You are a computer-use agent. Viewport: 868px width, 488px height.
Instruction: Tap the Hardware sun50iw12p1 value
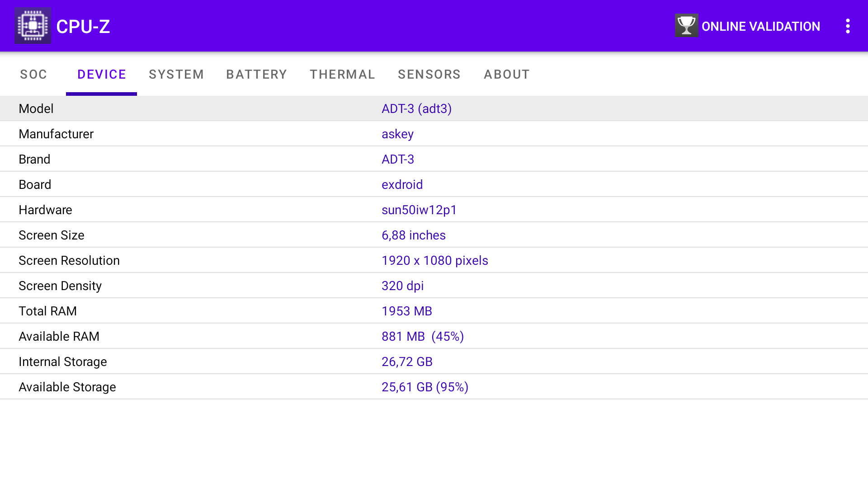419,210
